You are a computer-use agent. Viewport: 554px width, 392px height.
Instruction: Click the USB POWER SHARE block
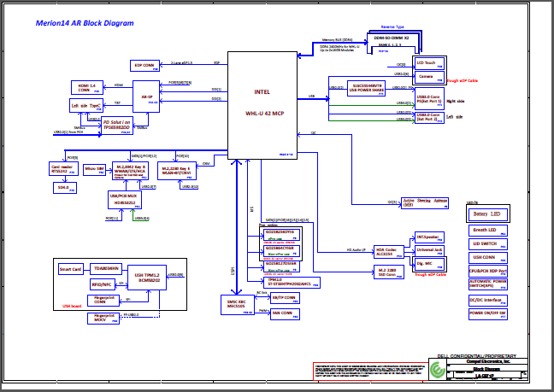[x=365, y=87]
